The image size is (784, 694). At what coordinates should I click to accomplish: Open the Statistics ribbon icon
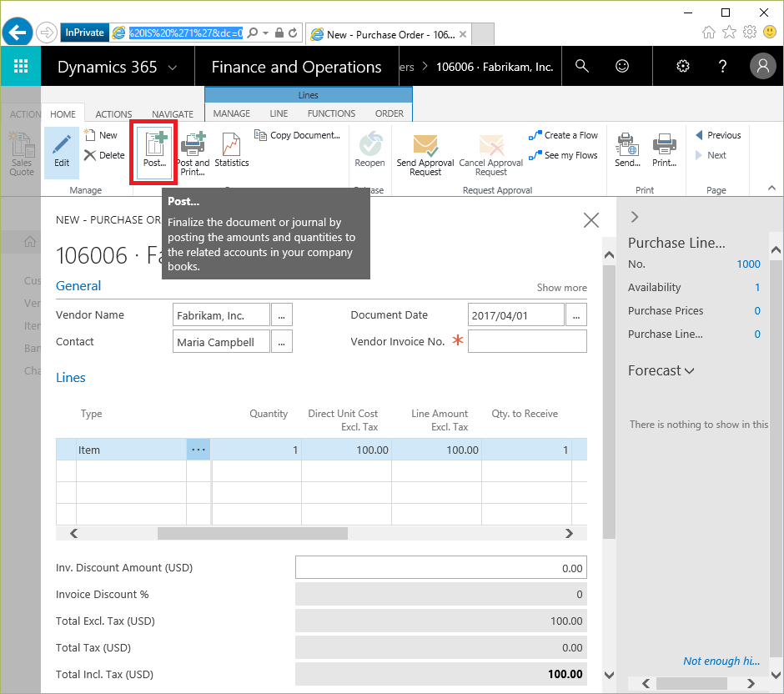pos(231,150)
